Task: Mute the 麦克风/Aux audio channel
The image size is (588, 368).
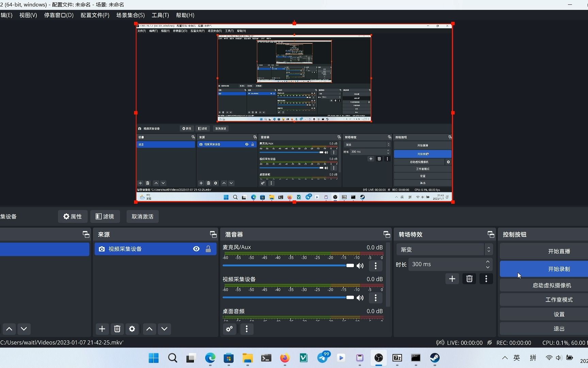Action: [x=360, y=266]
